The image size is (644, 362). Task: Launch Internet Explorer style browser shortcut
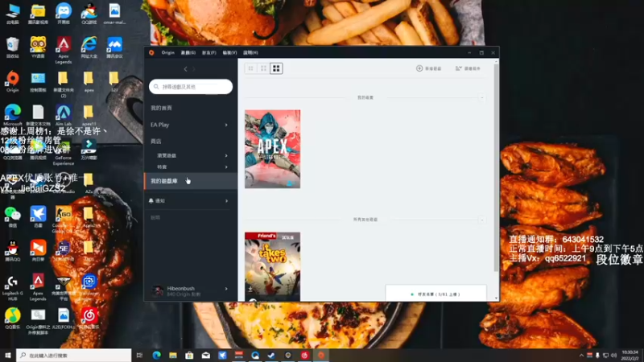coord(89,47)
